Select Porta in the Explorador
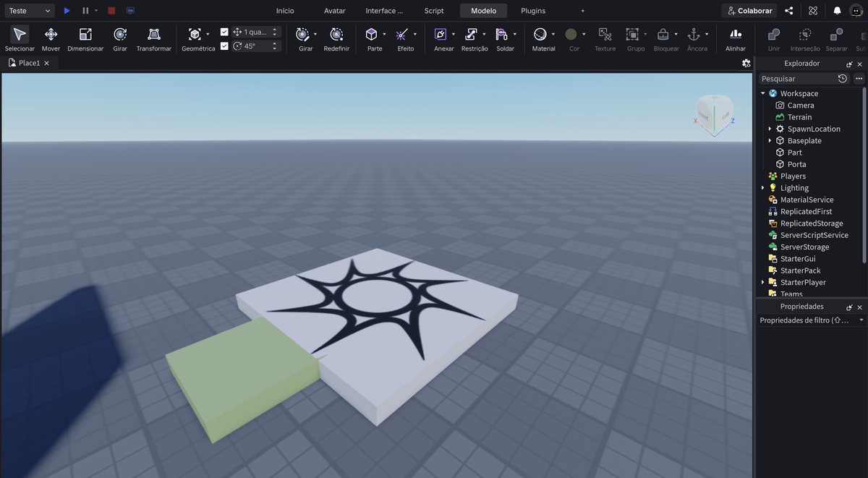 pyautogui.click(x=796, y=164)
